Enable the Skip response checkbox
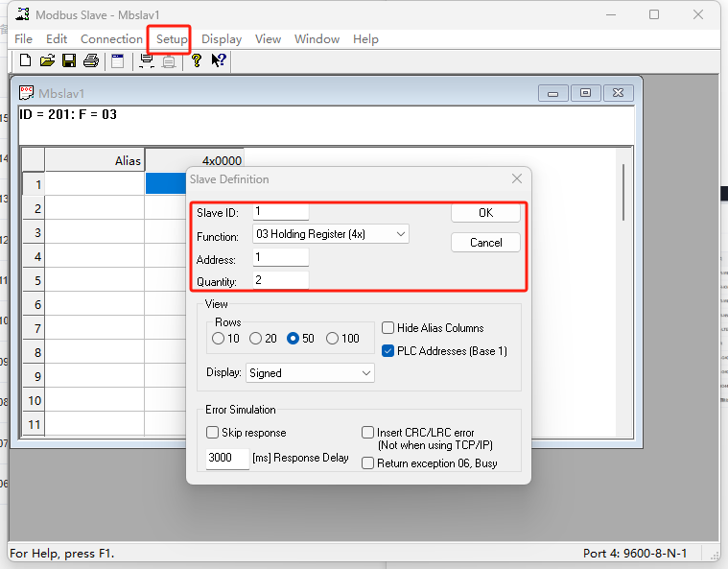The height and width of the screenshot is (569, 728). point(212,433)
